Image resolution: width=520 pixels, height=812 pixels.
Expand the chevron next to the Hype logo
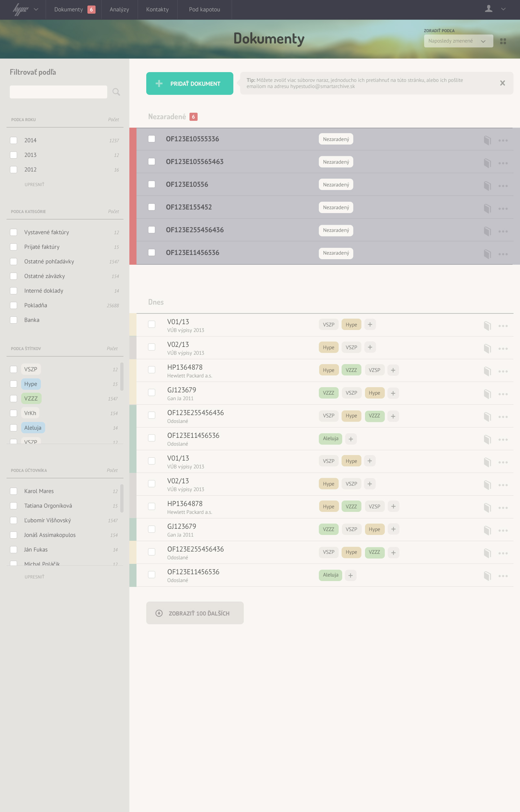tap(36, 9)
